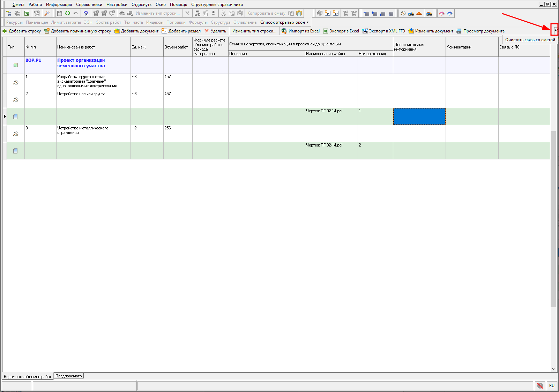559x392 pixels.
Task: Click the undo arrow icon
Action: pos(76,13)
